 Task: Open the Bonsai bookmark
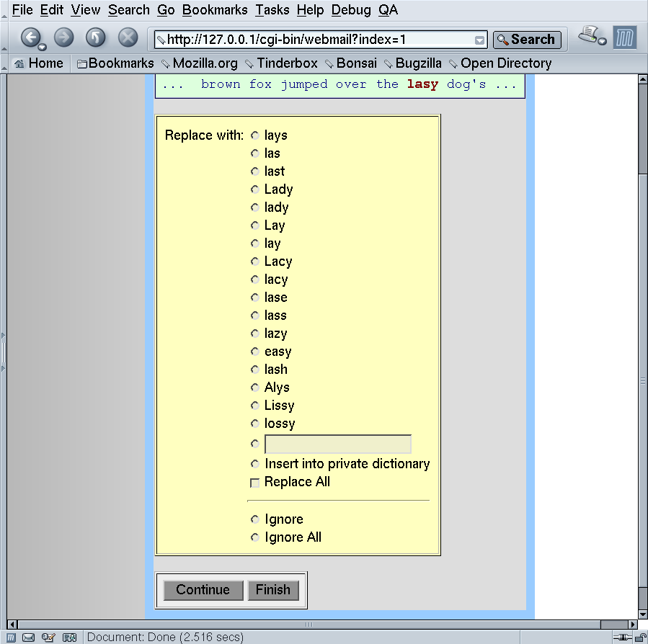pyautogui.click(x=351, y=63)
